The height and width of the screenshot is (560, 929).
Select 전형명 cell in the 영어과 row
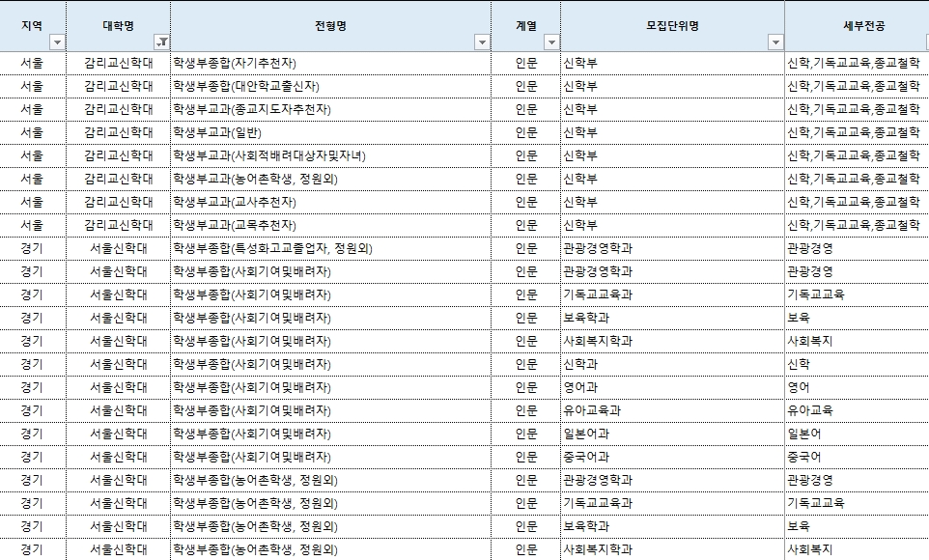point(330,387)
